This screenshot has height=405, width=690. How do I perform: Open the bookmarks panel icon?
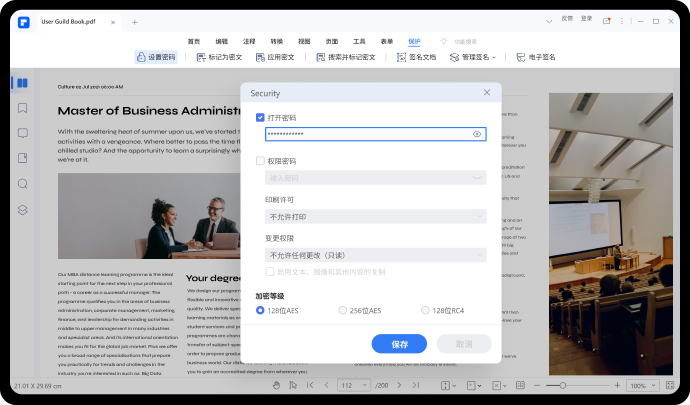(22, 108)
